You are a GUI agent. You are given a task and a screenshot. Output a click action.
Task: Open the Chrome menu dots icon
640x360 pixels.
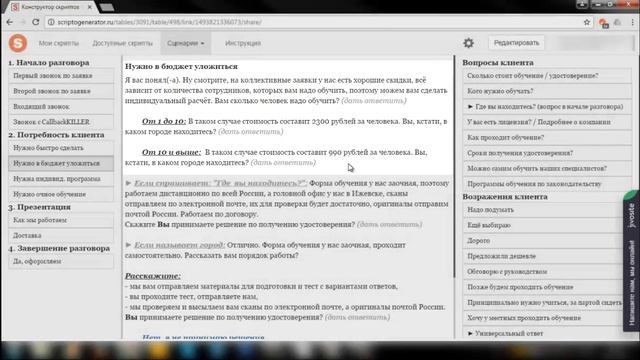click(x=633, y=22)
